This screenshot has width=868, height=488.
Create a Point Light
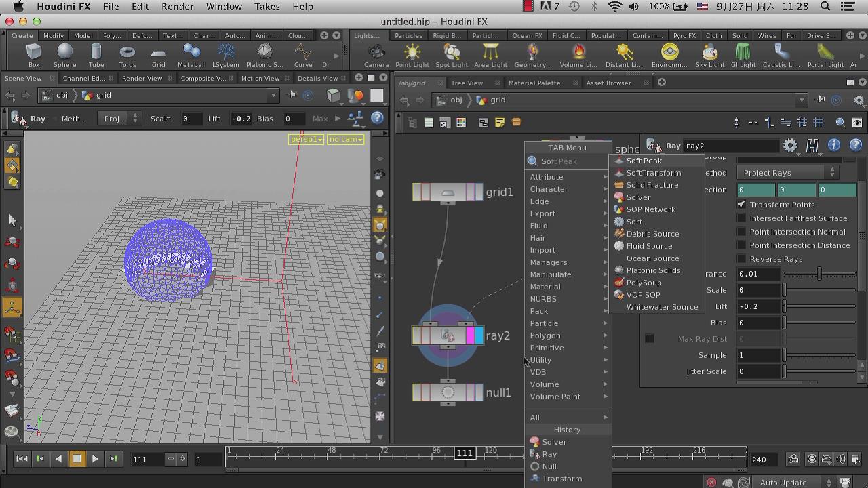[x=412, y=56]
